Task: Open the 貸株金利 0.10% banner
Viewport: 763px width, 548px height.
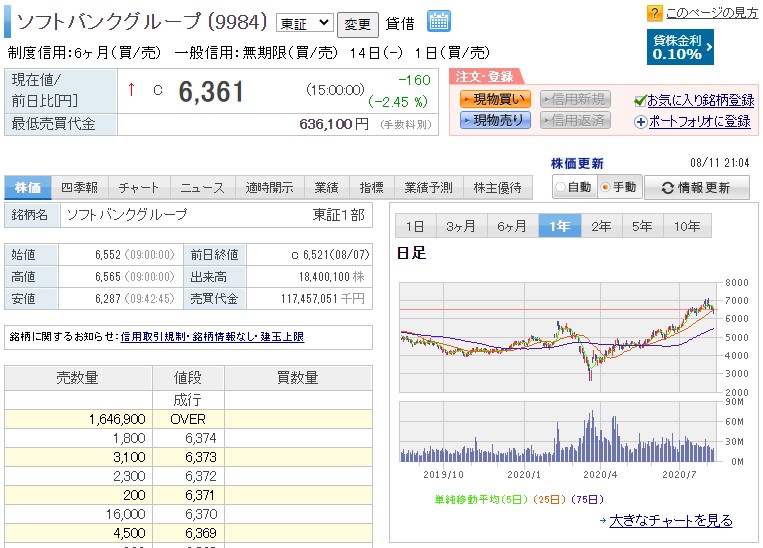Action: pos(680,47)
